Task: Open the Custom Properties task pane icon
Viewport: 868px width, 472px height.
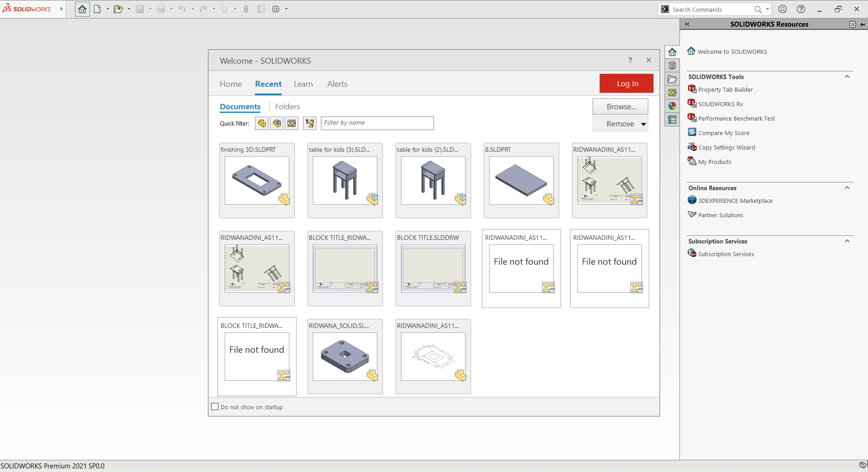Action: (672, 120)
